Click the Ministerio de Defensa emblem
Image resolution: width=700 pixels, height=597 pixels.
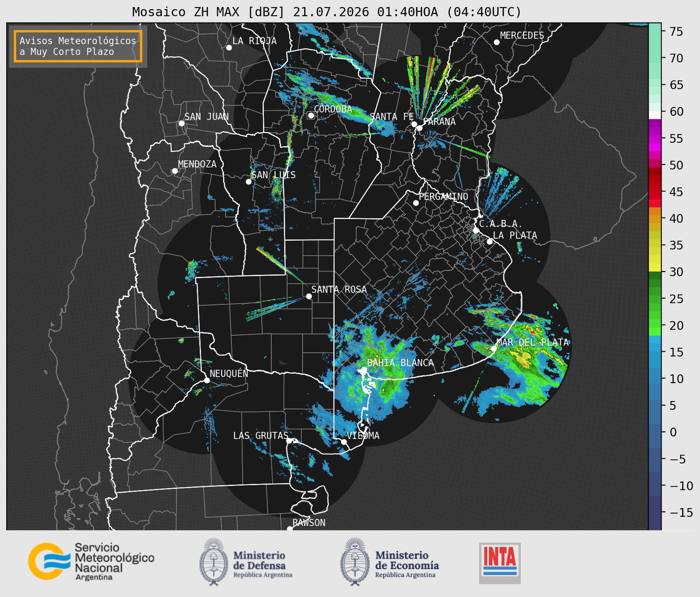click(x=214, y=562)
